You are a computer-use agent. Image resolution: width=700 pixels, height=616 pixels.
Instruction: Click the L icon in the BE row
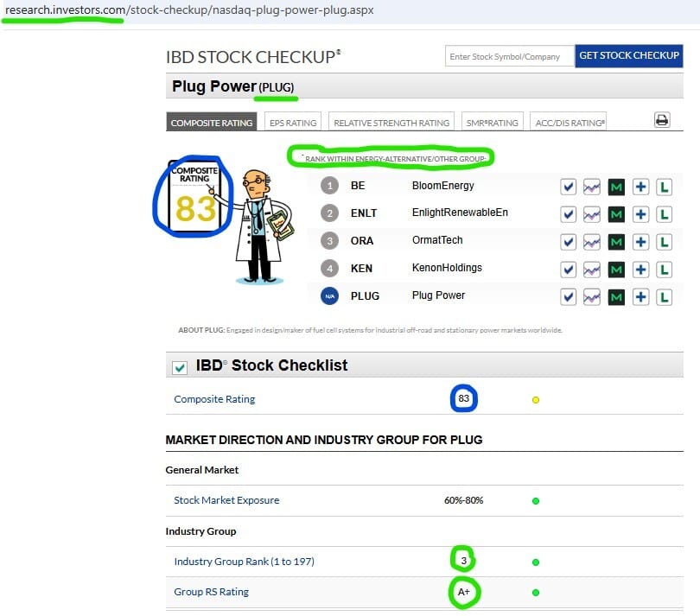coord(665,187)
